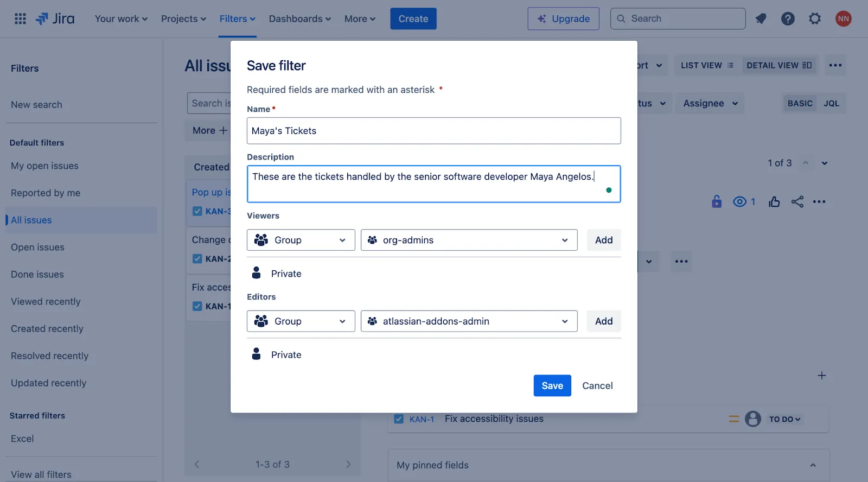Save the filter with the Save button

[552, 385]
